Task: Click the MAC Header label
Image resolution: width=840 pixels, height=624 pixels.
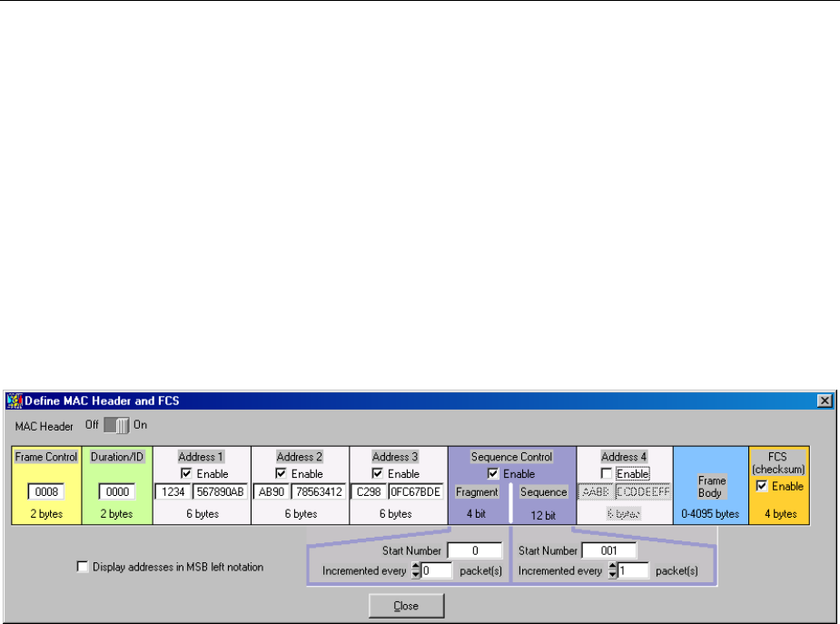Action: point(44,426)
